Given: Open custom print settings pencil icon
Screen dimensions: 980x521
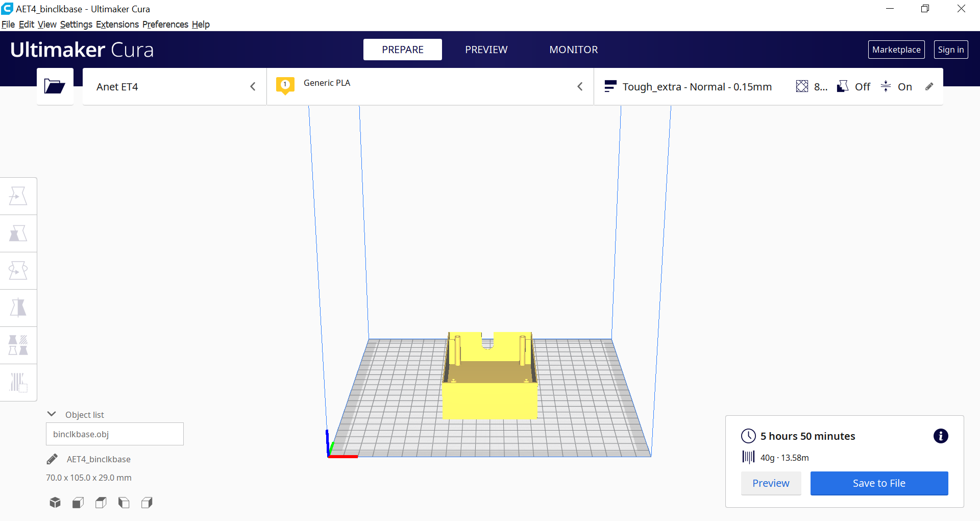Looking at the screenshot, I should (929, 86).
